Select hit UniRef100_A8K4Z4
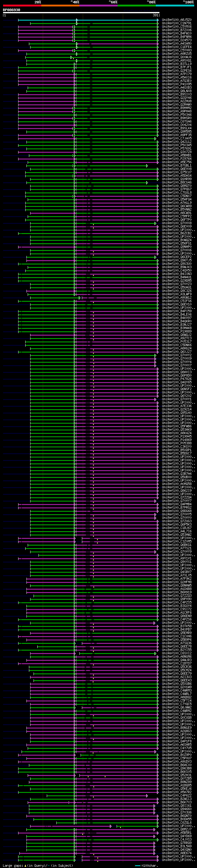The width and height of the screenshot is (197, 868). pos(177,433)
